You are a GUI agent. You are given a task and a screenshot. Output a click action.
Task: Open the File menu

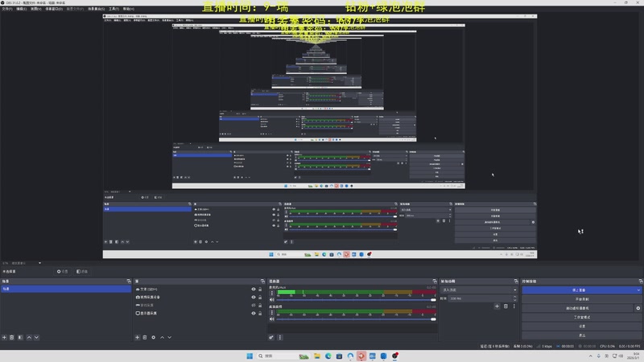pos(7,9)
